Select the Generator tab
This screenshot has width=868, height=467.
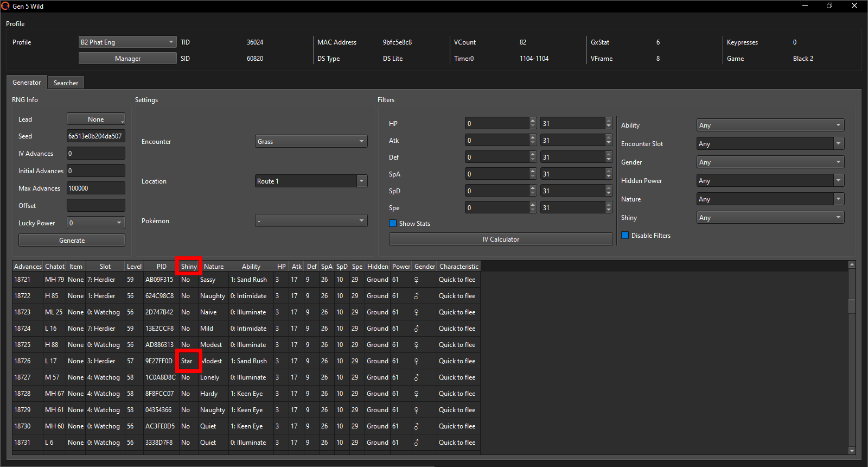[27, 83]
